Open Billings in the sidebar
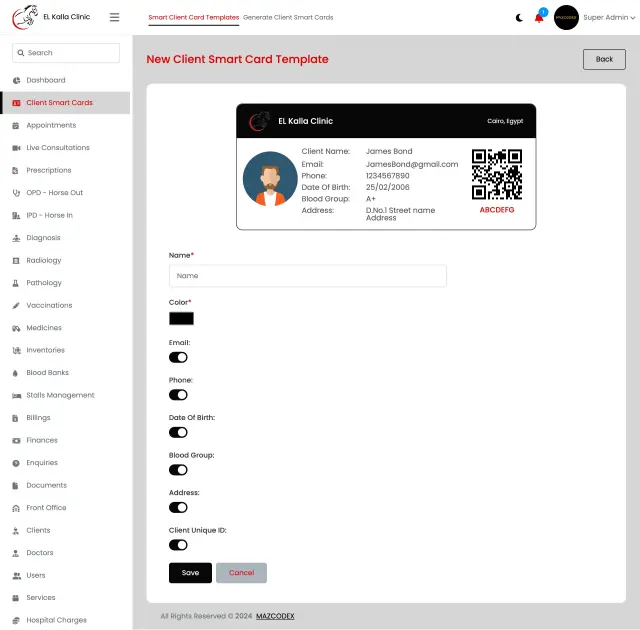 [65, 418]
